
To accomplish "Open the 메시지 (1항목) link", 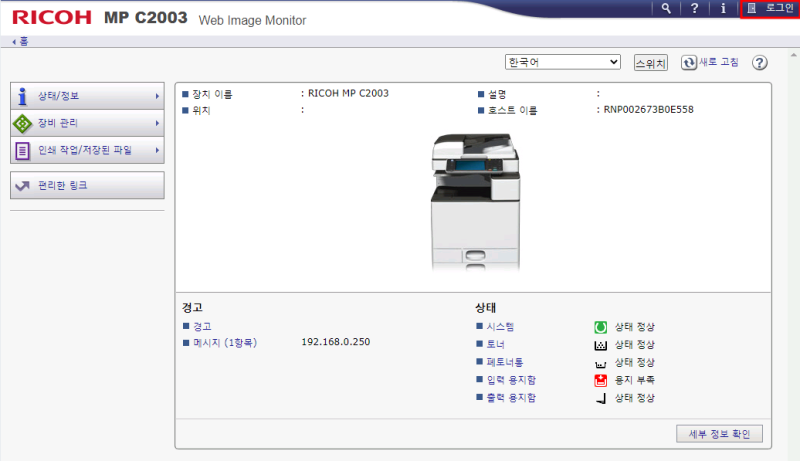I will point(225,343).
